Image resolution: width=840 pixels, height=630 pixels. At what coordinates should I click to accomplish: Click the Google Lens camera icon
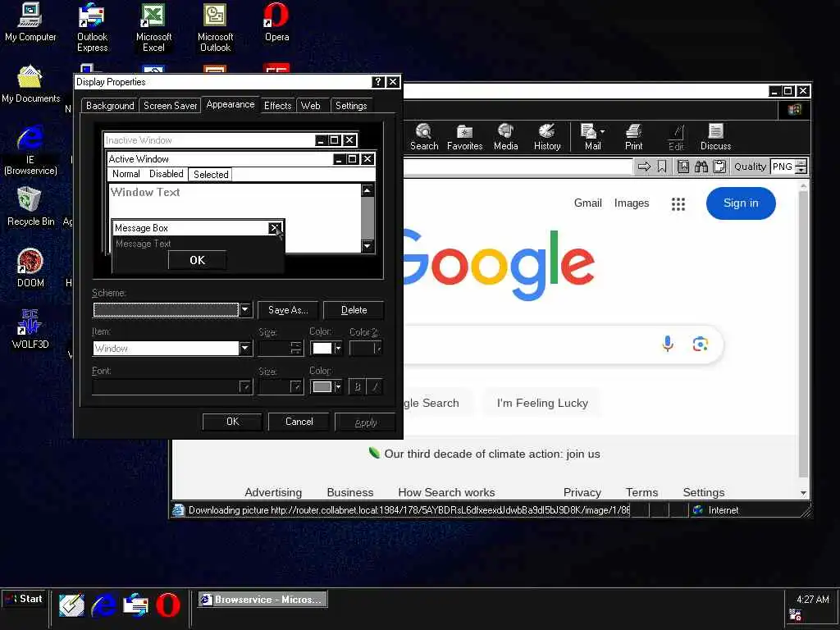click(x=701, y=344)
